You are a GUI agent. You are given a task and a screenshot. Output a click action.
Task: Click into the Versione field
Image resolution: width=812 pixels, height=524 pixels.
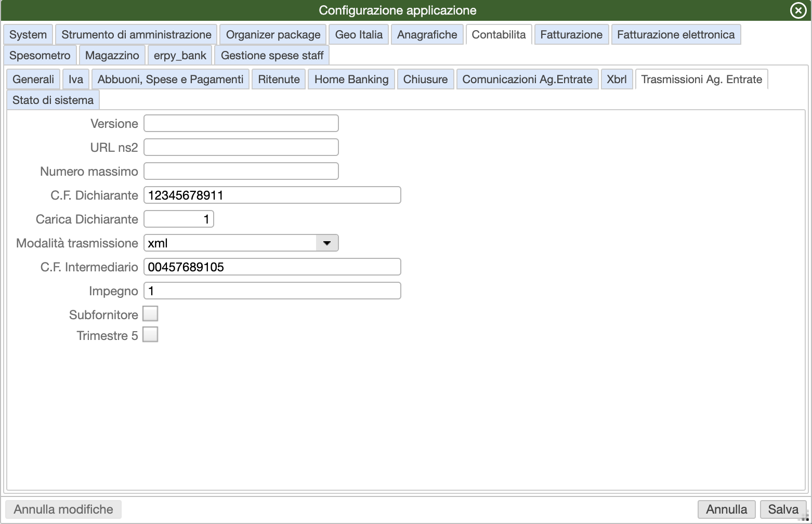[x=241, y=124]
